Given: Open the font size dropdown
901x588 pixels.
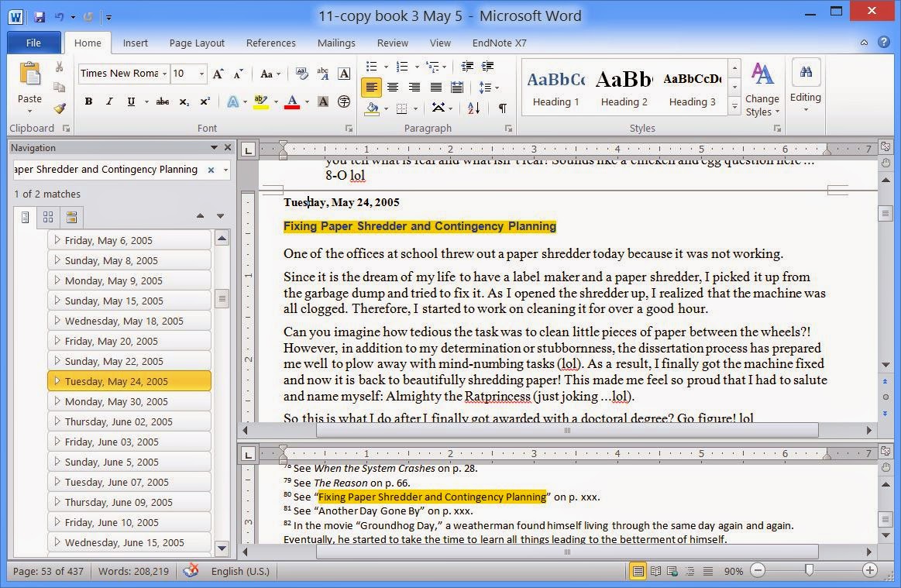Looking at the screenshot, I should click(201, 74).
